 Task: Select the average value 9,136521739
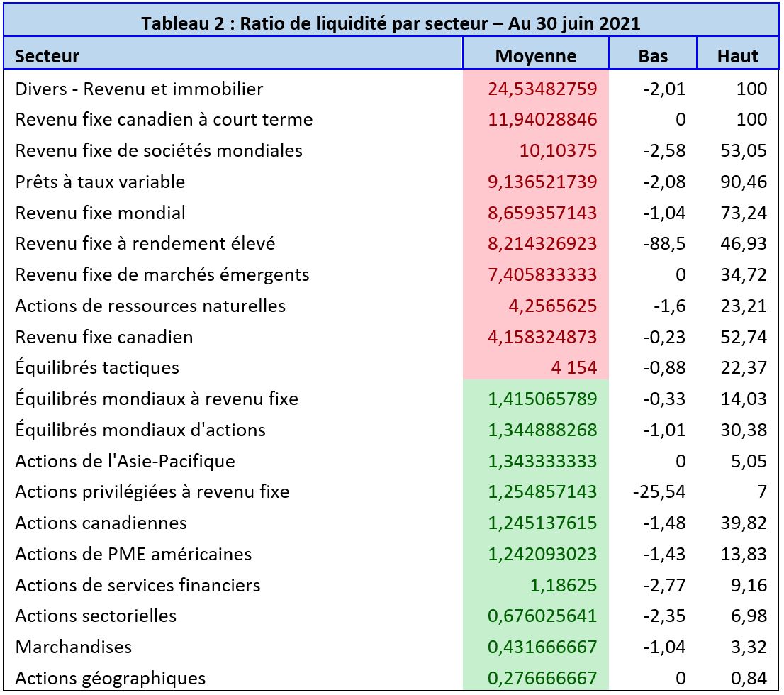pos(542,182)
